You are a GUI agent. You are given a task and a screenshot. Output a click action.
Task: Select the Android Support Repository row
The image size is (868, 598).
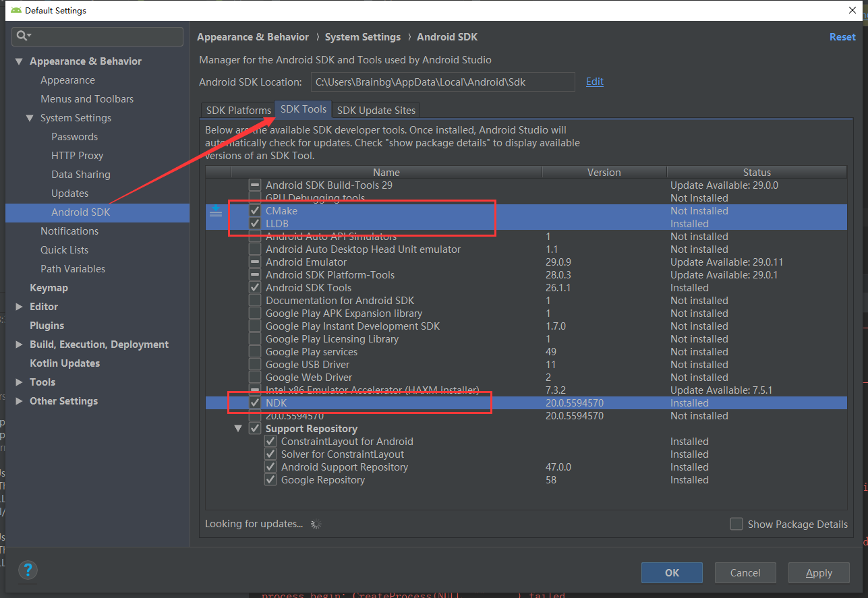(526, 467)
